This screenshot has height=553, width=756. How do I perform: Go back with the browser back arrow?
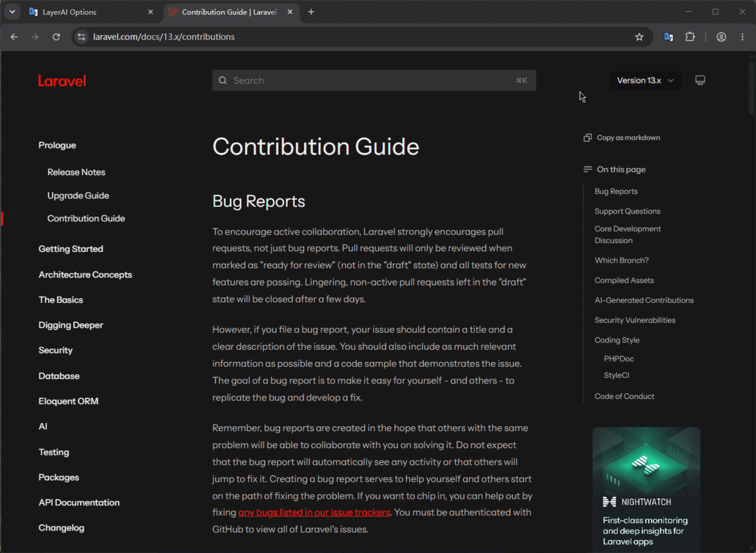pyautogui.click(x=14, y=37)
